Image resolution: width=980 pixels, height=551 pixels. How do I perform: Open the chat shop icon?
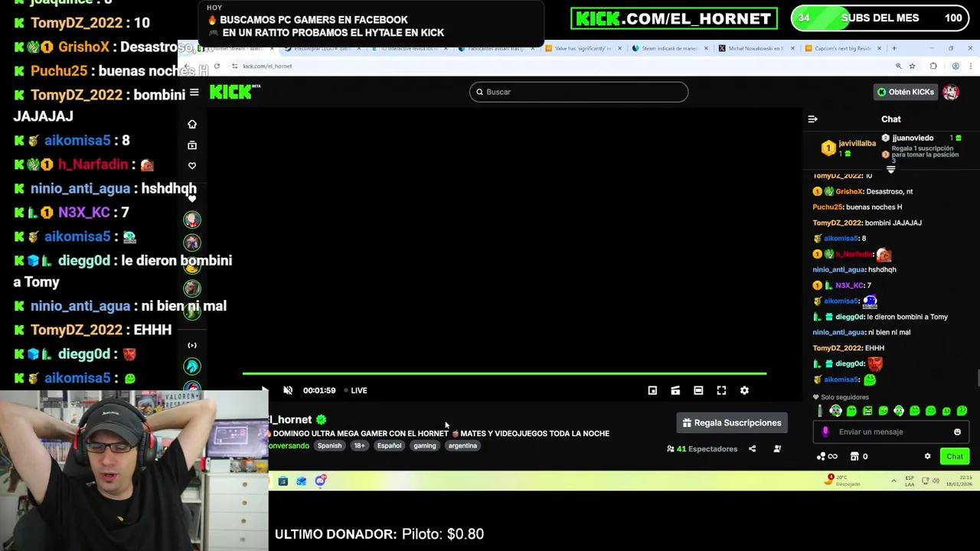854,457
